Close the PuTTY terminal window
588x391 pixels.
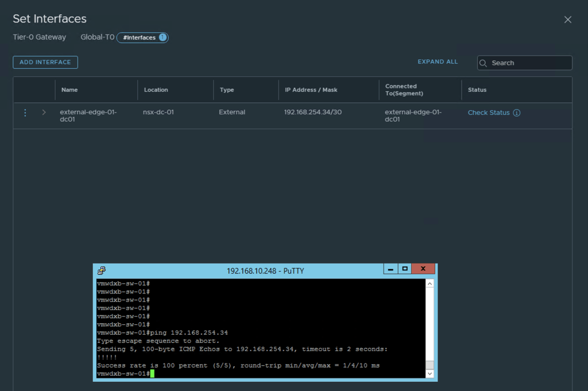pos(423,269)
